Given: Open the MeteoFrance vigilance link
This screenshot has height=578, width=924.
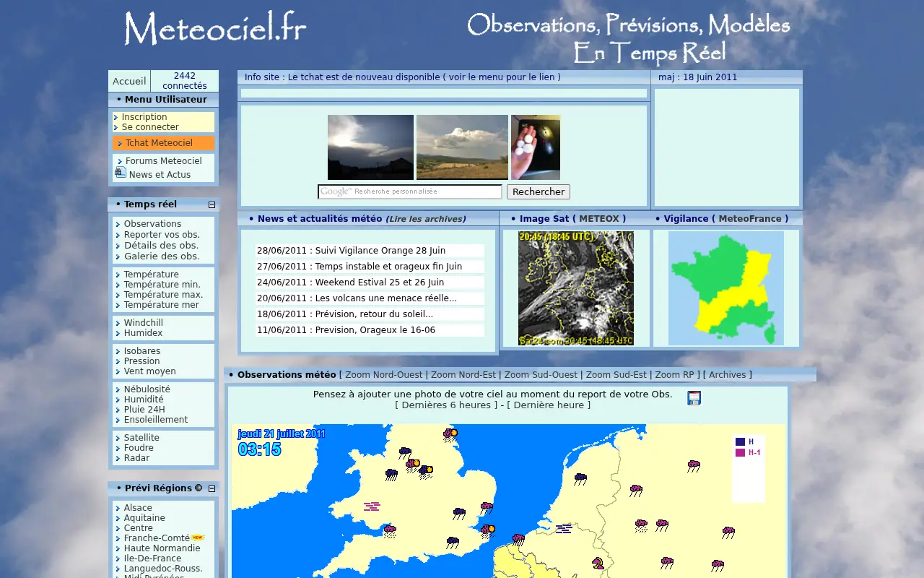Looking at the screenshot, I should (750, 219).
